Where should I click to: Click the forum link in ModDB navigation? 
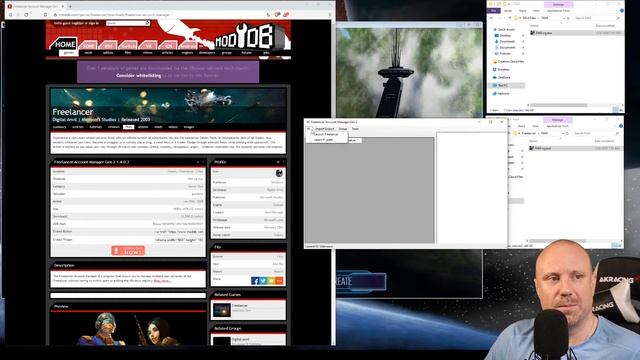point(246,53)
